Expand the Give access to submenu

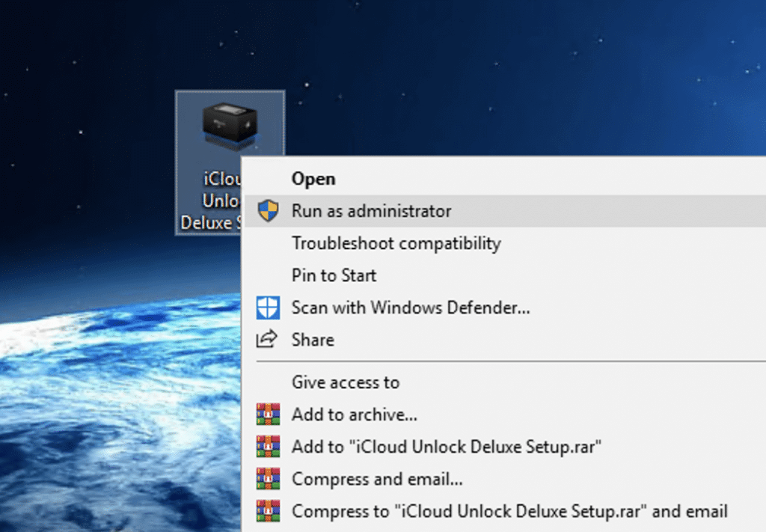pyautogui.click(x=346, y=382)
